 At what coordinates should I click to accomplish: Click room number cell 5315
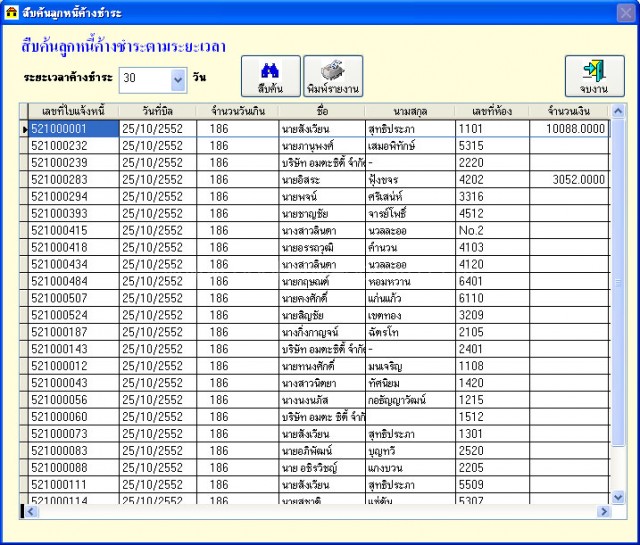tap(492, 146)
